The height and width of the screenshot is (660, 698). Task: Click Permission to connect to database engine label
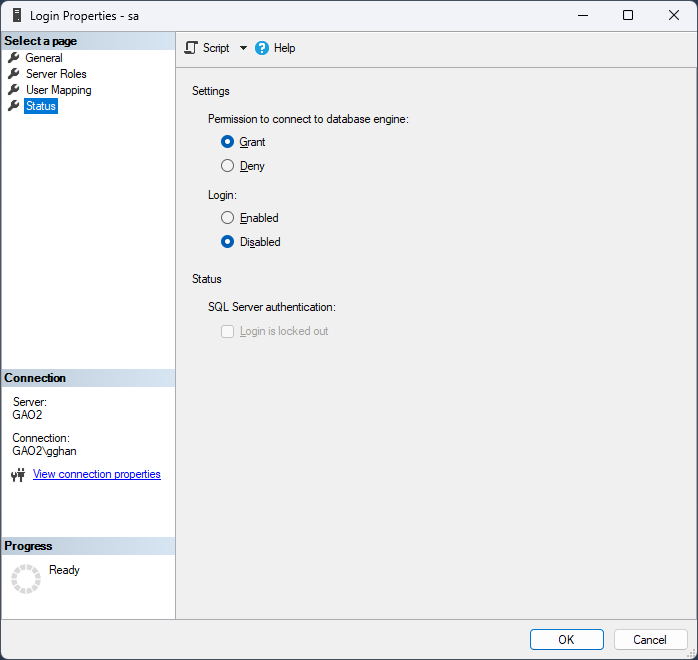(308, 119)
